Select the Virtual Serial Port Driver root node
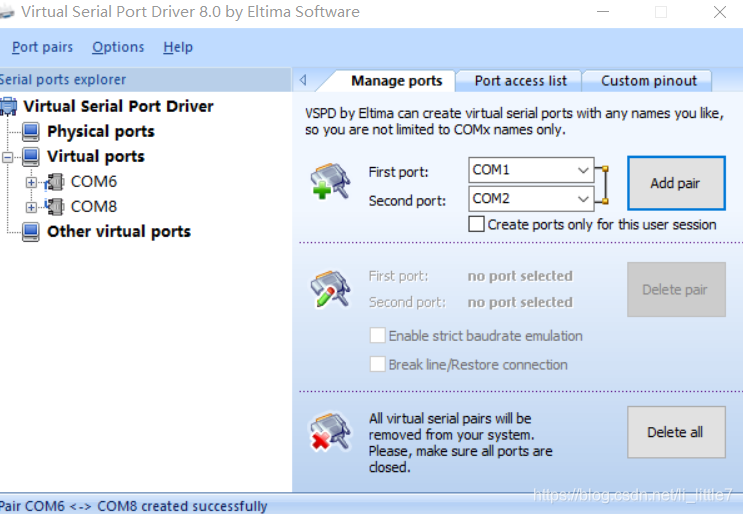 (x=118, y=106)
